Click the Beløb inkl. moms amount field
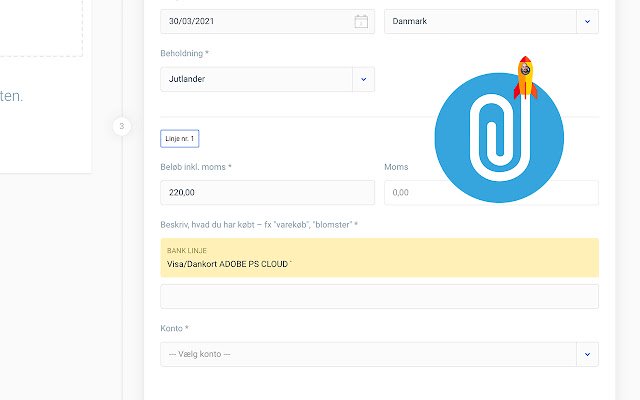This screenshot has height=400, width=640. tap(267, 193)
